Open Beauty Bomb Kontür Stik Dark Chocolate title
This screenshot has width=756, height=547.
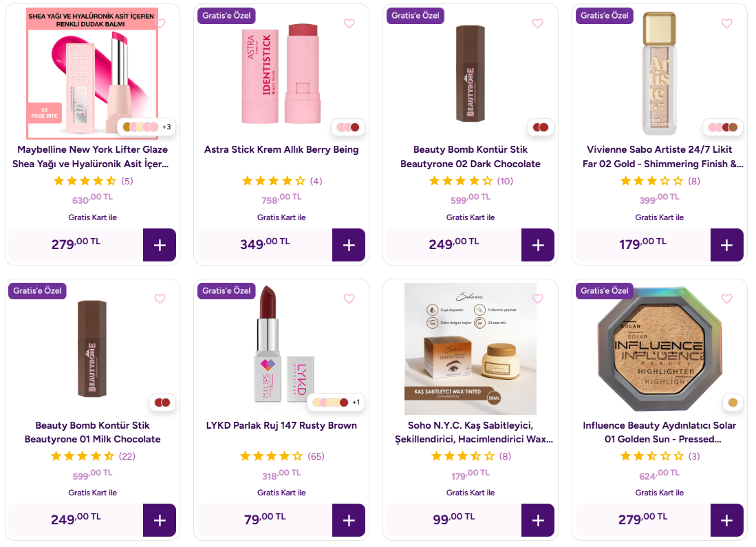point(471,157)
